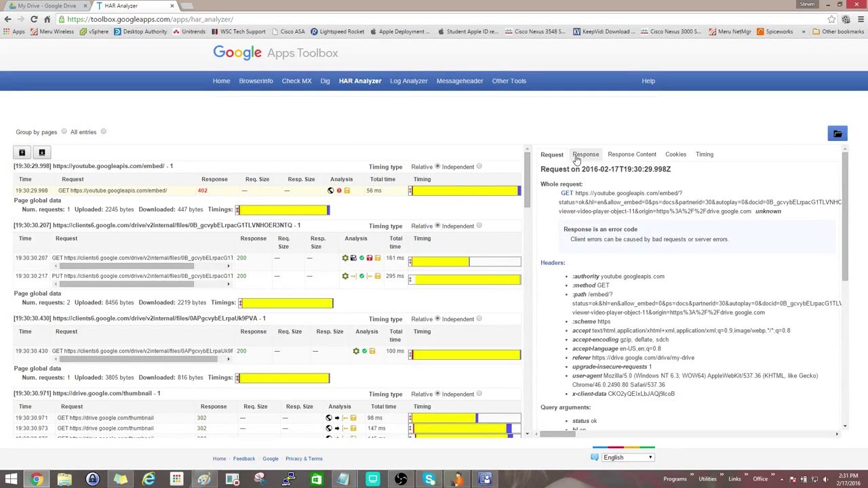
Task: Click the collapse-all upload arrow button
Action: 22,152
